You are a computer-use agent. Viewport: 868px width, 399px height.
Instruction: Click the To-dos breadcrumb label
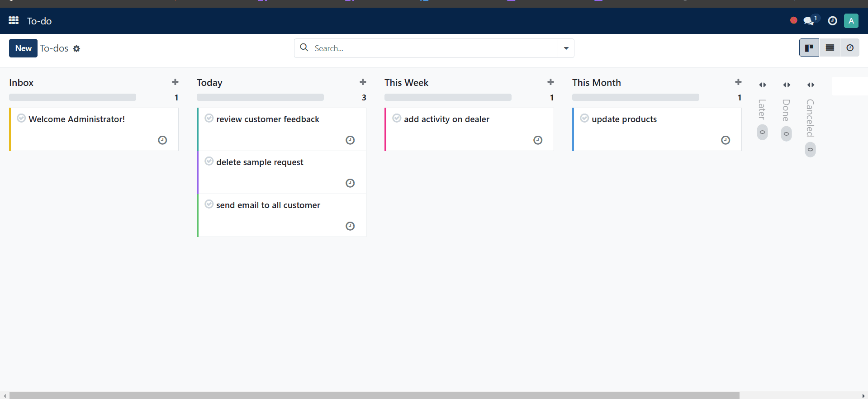point(54,48)
